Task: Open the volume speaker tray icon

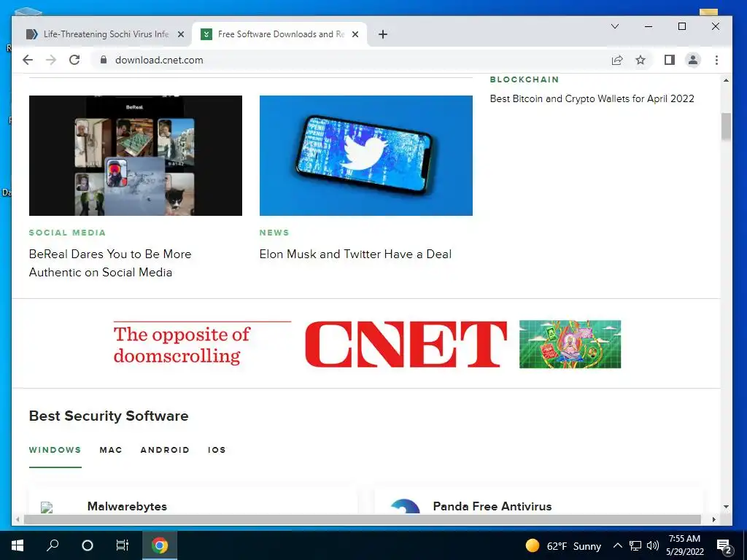Action: [653, 545]
